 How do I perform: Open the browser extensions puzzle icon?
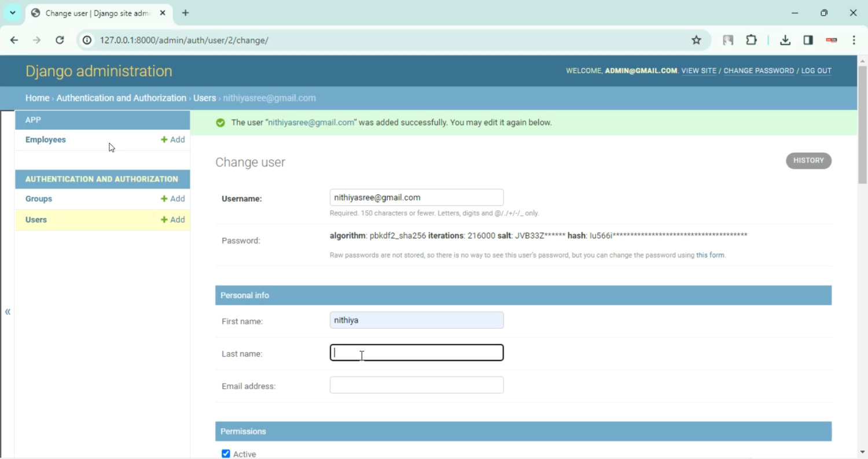[x=751, y=40]
